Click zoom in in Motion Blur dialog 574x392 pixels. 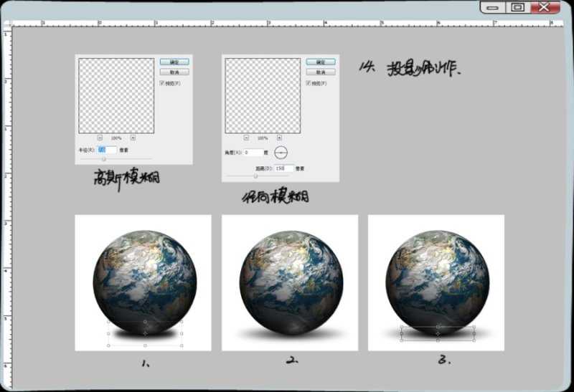point(278,138)
